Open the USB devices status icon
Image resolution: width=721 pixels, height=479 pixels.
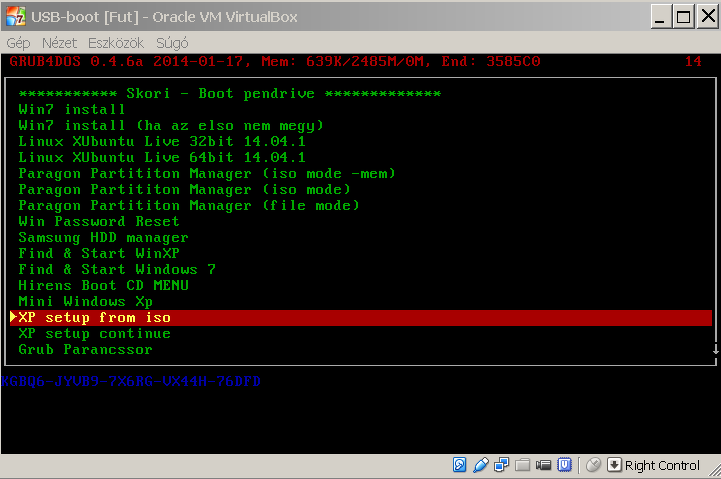(x=481, y=465)
